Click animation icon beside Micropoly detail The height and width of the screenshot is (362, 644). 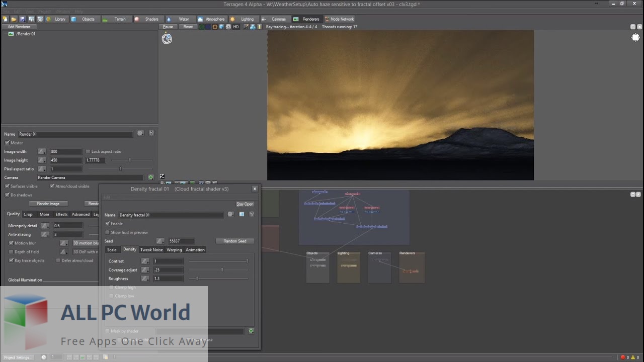click(45, 226)
